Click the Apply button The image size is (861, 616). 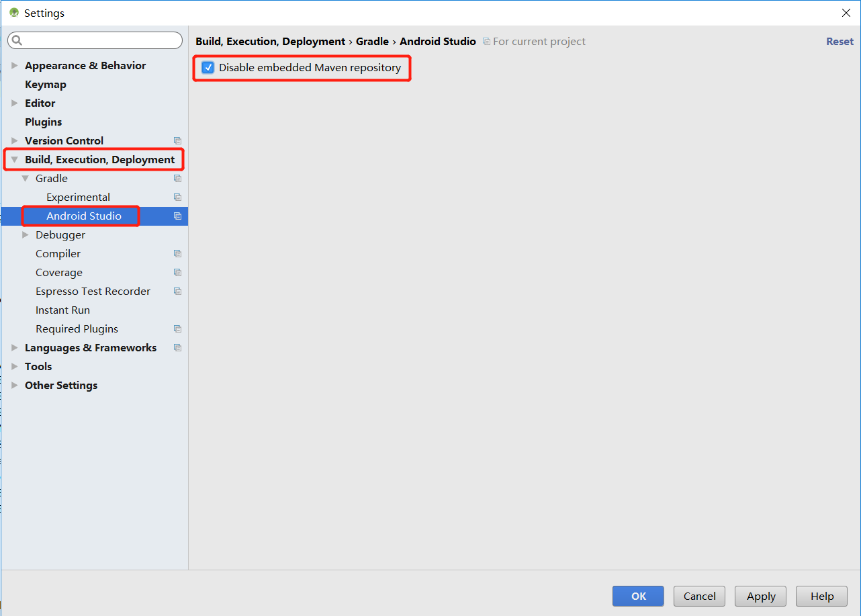[761, 596]
